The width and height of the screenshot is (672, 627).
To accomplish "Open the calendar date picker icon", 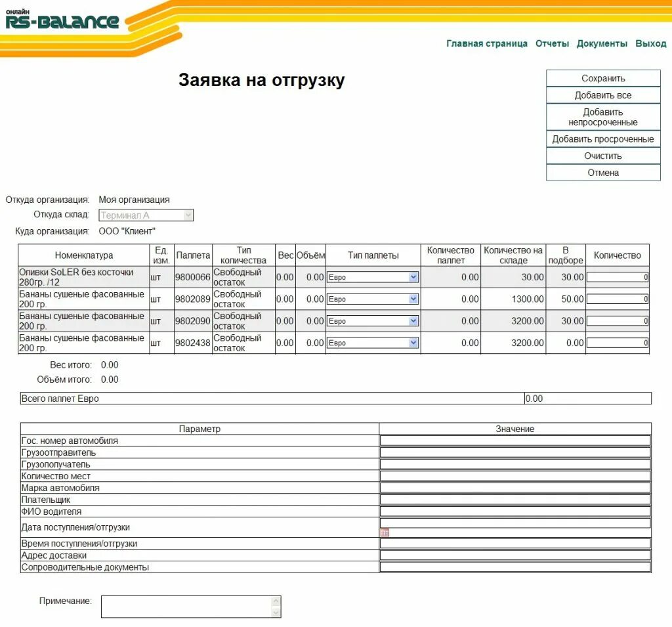I will (x=385, y=532).
